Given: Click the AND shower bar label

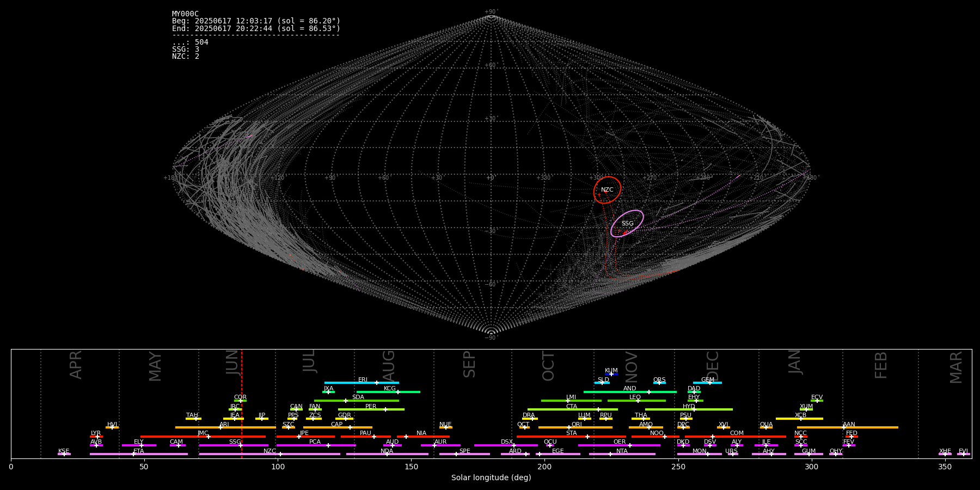Looking at the screenshot, I should tap(630, 389).
